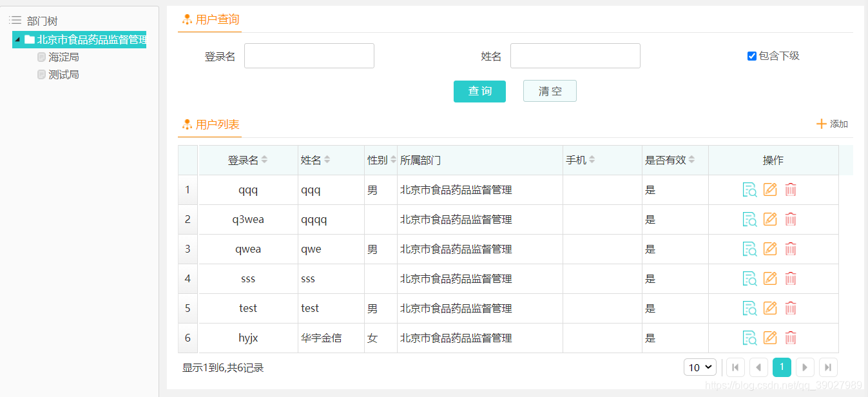868x397 pixels.
Task: Edit the q3wea user row
Action: point(770,219)
